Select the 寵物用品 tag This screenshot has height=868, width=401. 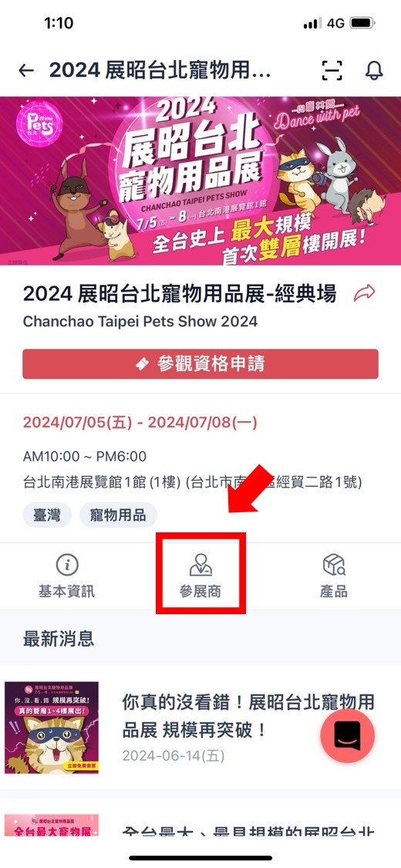118,515
